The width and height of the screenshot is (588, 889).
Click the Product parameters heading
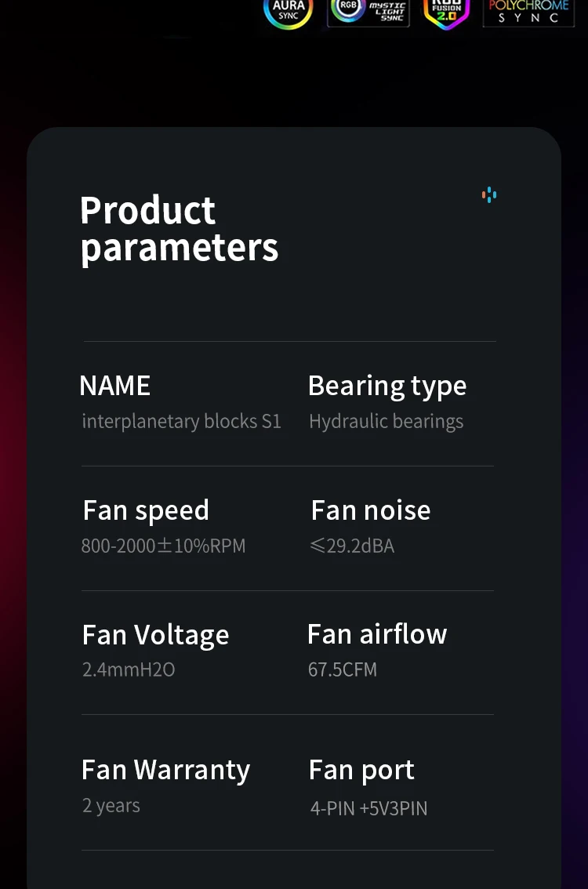[180, 230]
